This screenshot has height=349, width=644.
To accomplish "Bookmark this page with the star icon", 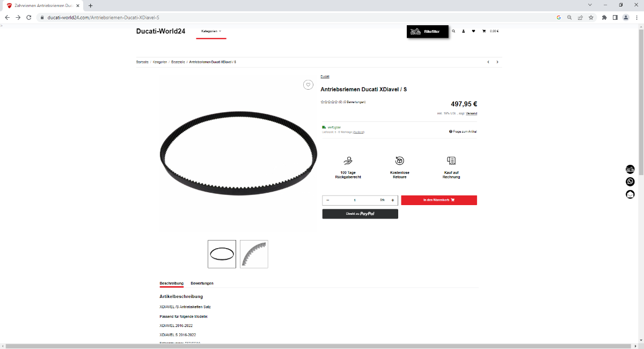I will tap(591, 17).
